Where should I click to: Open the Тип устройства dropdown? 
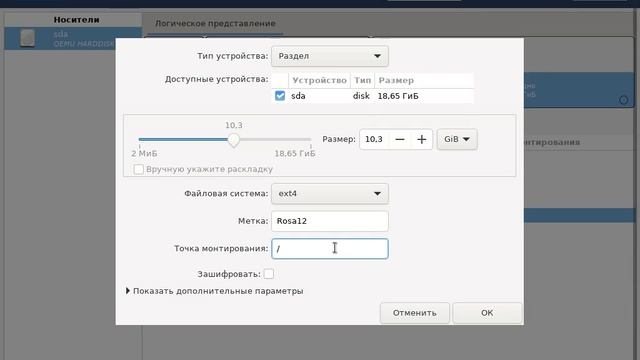point(330,56)
